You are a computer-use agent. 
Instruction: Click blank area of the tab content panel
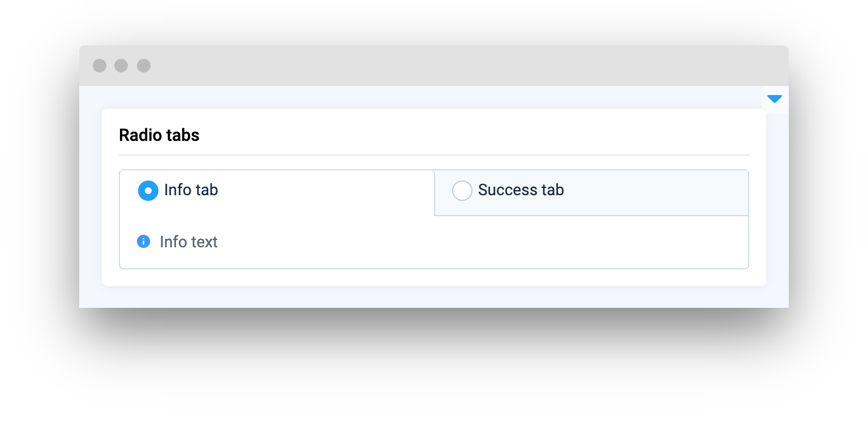tap(453, 243)
